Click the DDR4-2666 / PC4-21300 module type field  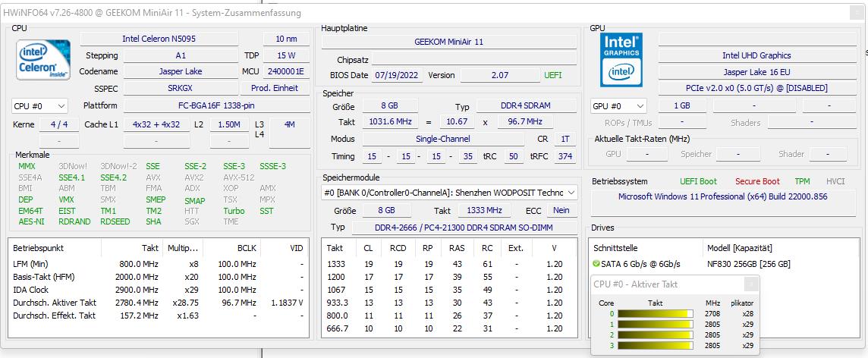point(464,228)
